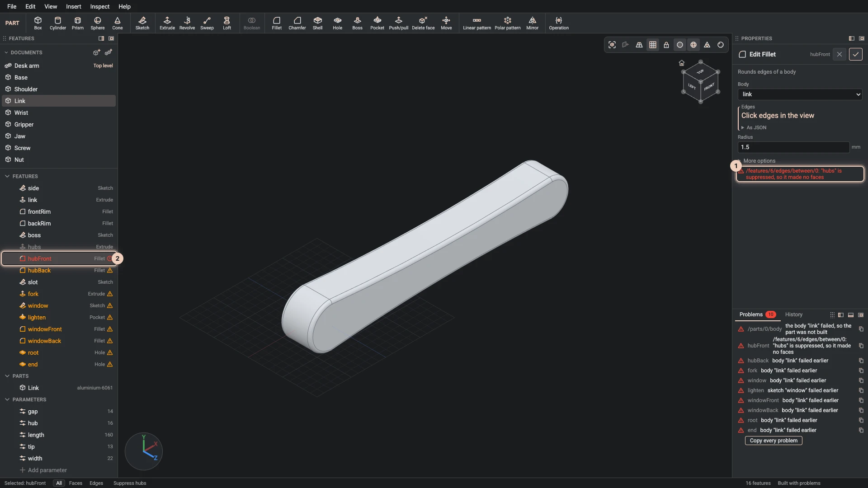This screenshot has height=488, width=868.
Task: Select the Sweep tool
Action: [x=207, y=23]
